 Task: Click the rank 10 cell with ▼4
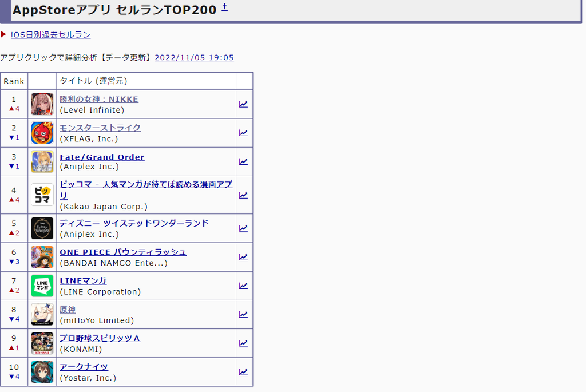tap(14, 372)
